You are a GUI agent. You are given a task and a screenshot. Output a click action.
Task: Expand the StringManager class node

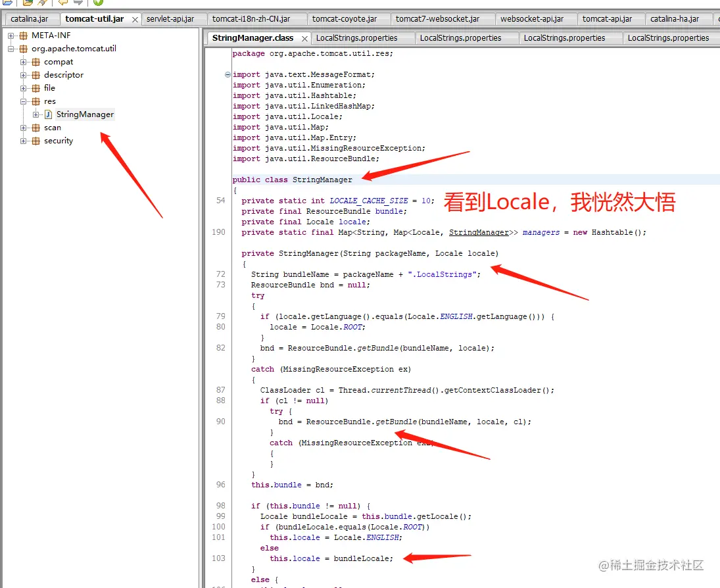(x=36, y=114)
